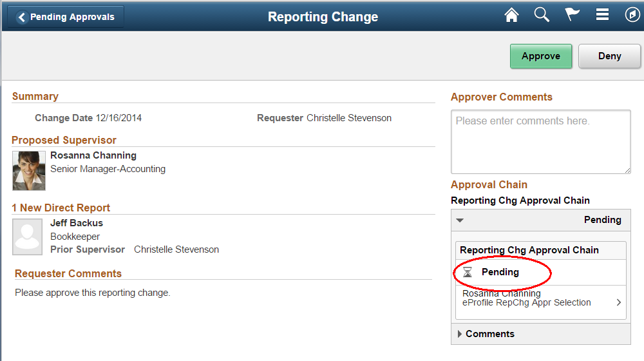Select the Reporting Chg Approval Chain header
644x361 pixels.
[x=529, y=250]
